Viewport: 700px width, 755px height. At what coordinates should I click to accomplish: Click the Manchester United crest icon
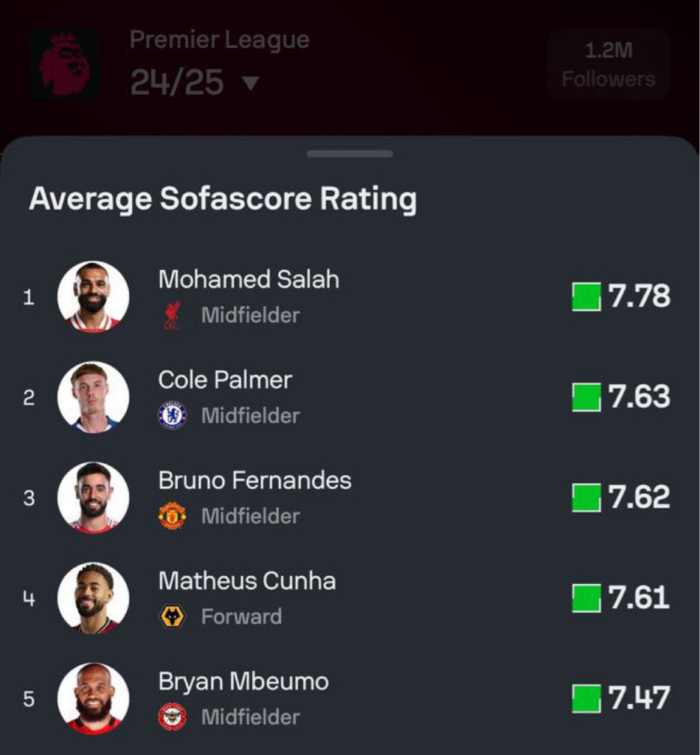[x=173, y=515]
